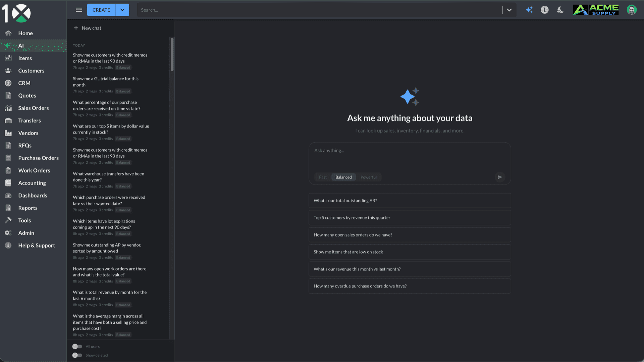644x362 pixels.
Task: Open chat 'What is the average margin'
Action: [118, 325]
